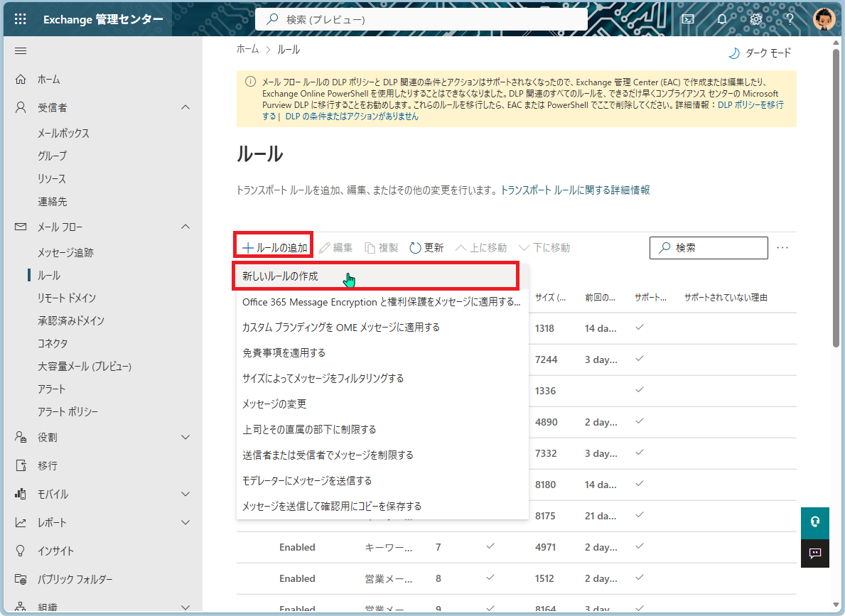Click the help question mark icon
This screenshot has width=845, height=616.
pyautogui.click(x=789, y=19)
